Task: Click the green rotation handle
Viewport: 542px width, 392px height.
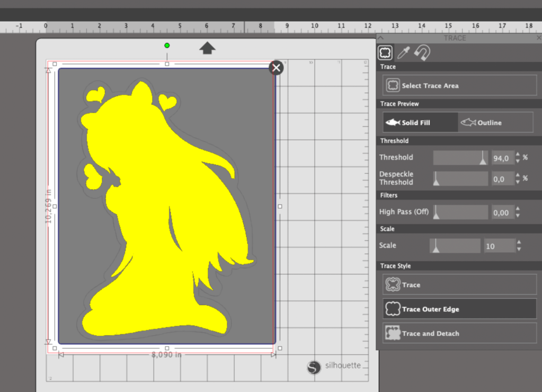Action: click(x=167, y=46)
